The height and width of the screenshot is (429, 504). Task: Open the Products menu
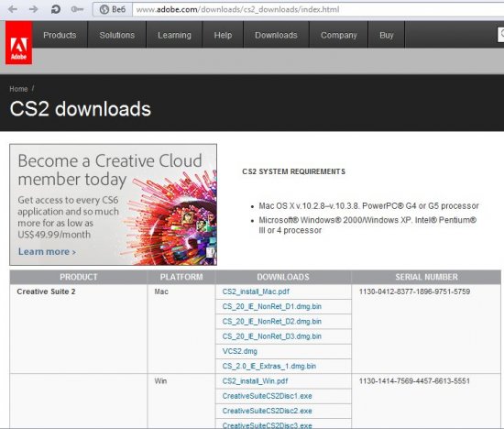click(60, 35)
